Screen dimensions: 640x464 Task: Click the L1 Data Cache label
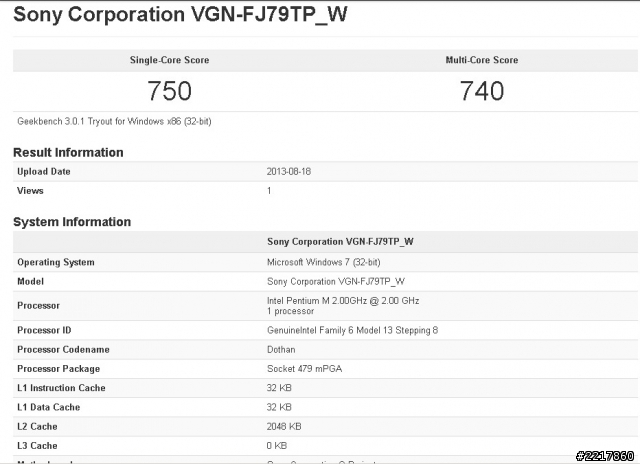coord(49,407)
